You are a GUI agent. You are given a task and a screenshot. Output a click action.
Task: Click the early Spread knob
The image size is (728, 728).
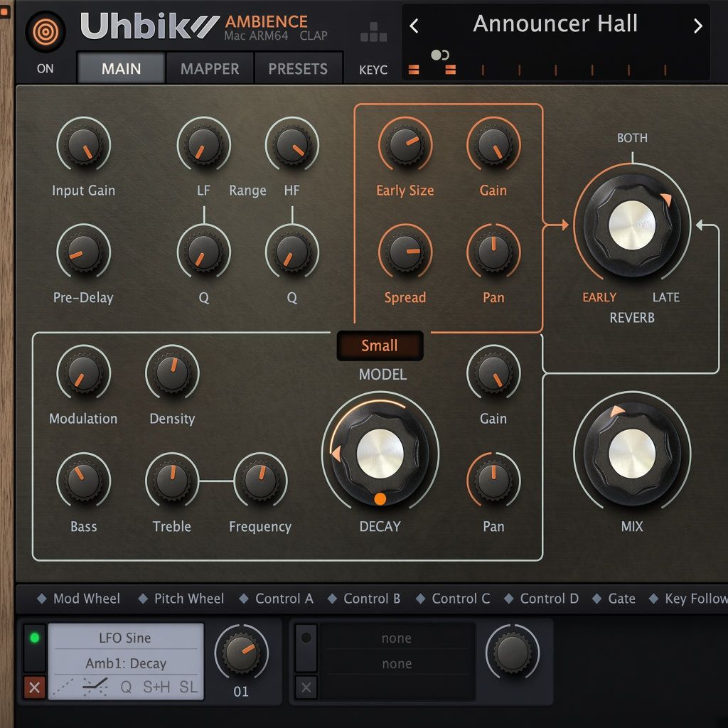pyautogui.click(x=405, y=252)
